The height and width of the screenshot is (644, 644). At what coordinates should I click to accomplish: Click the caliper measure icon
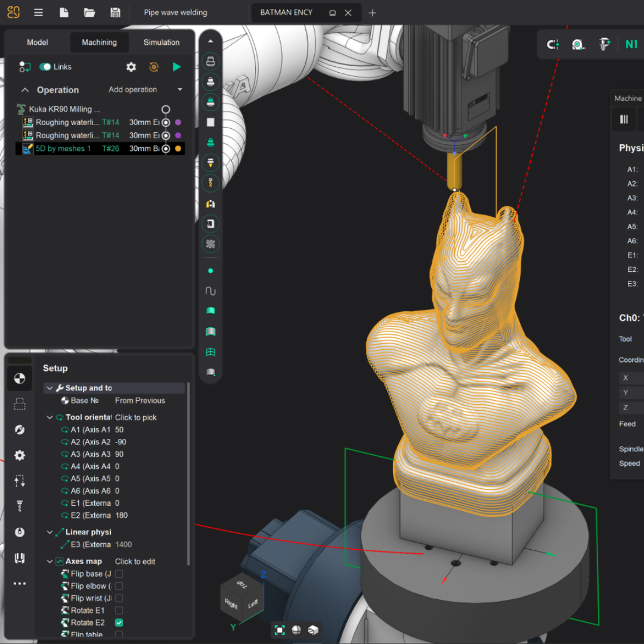(605, 44)
